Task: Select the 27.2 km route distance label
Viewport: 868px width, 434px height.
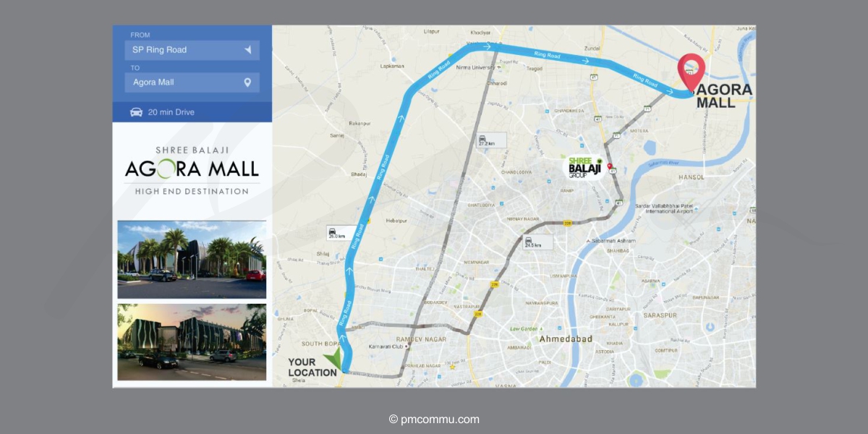Action: point(490,140)
